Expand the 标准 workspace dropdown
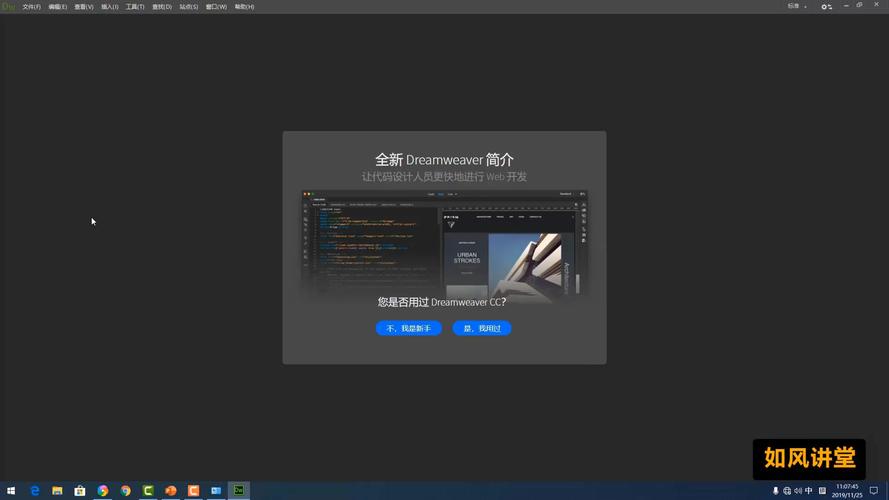Viewport: 889px width, 500px height. [x=797, y=6]
